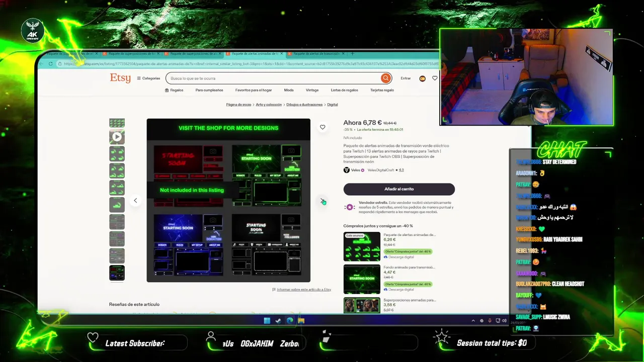Screen dimensions: 644x362
Task: Click the Edge browser taskbar icon
Action: point(290,321)
